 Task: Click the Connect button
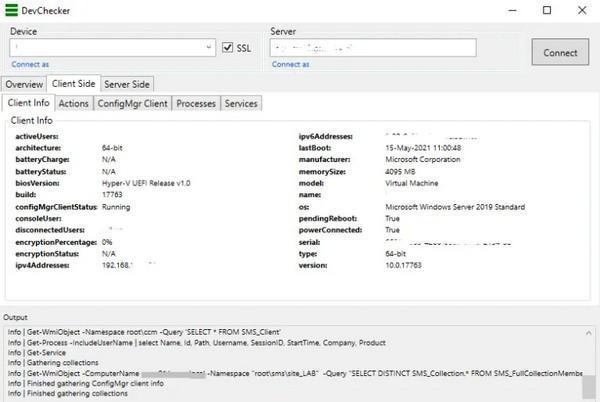click(560, 52)
